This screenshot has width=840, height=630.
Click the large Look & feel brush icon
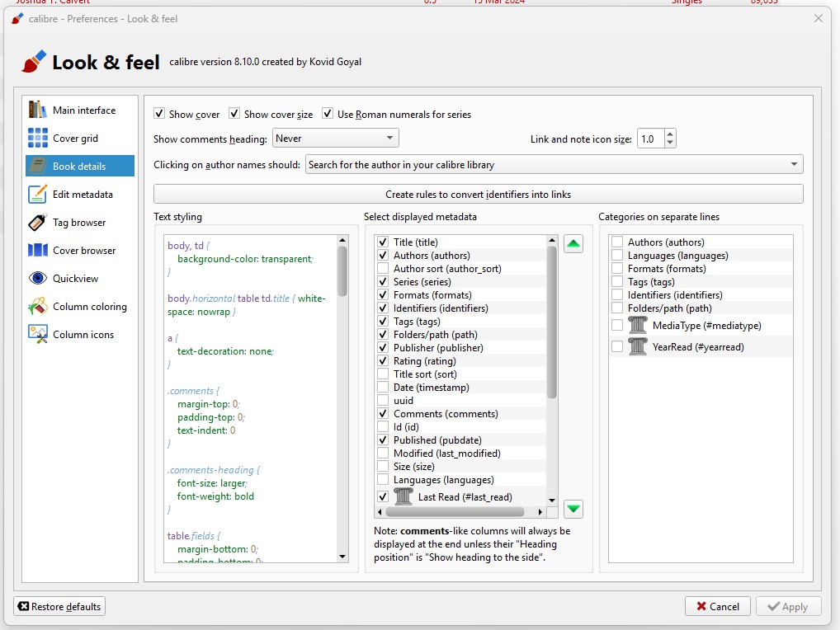click(34, 62)
